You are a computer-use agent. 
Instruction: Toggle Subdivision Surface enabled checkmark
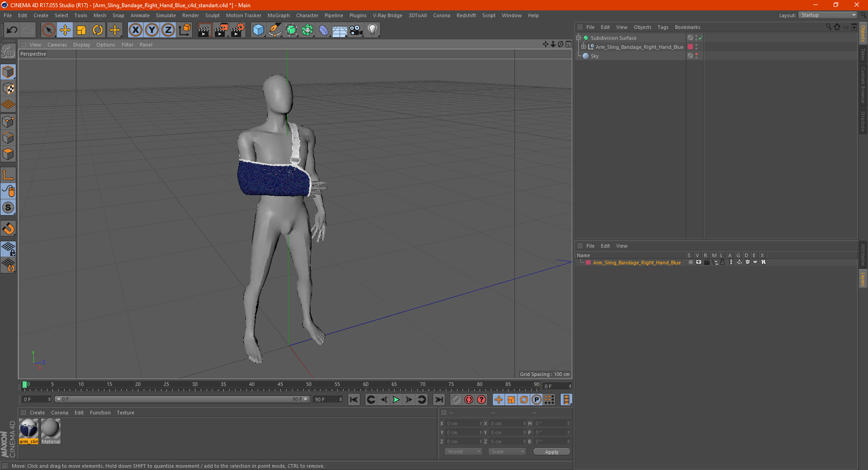[x=700, y=38]
